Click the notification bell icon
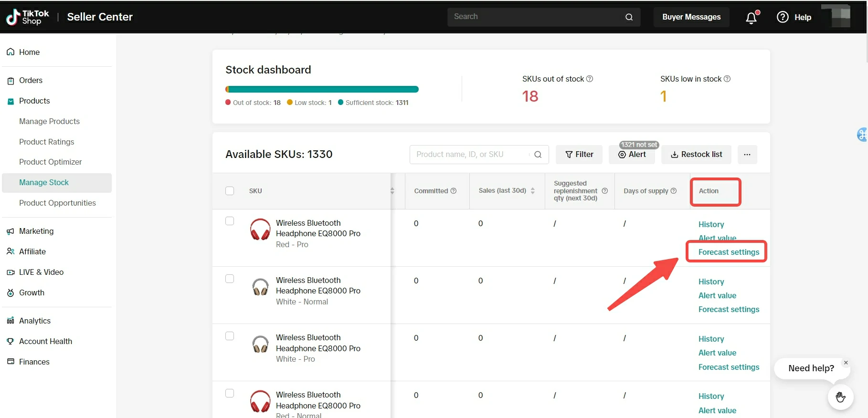 point(751,18)
